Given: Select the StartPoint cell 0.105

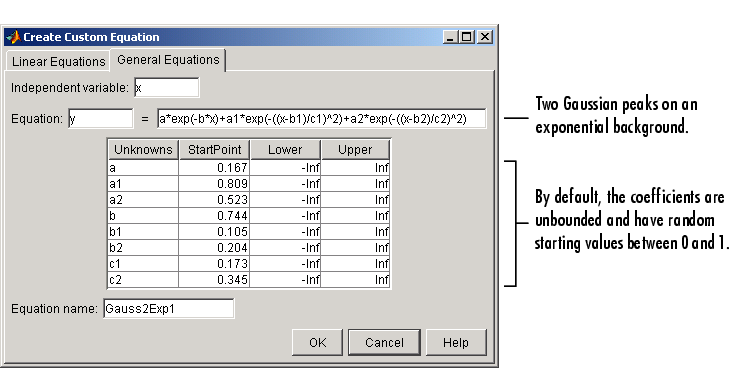Looking at the screenshot, I should click(214, 232).
